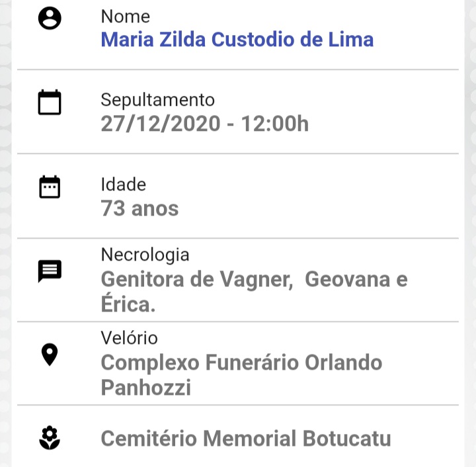Click the Sepultamento field label

[x=157, y=100]
